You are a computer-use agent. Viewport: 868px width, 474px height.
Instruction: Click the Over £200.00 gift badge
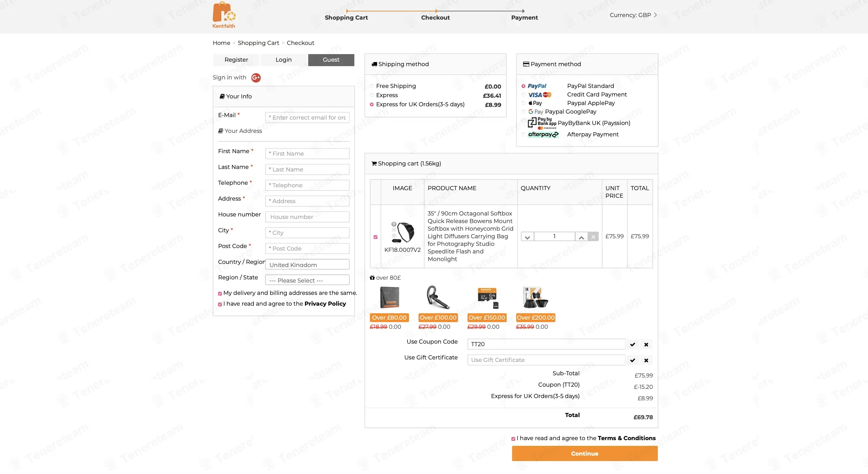tap(535, 318)
